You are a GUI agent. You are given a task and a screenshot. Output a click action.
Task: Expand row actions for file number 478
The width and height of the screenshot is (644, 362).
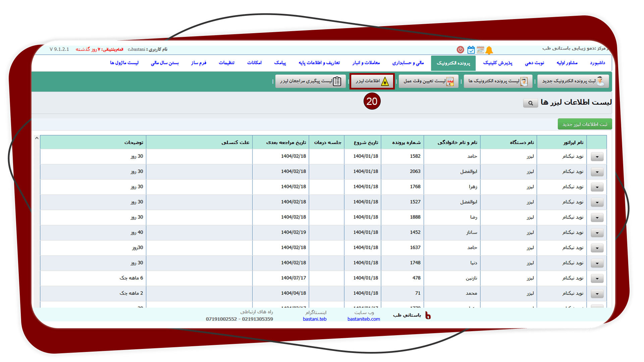coord(597,279)
